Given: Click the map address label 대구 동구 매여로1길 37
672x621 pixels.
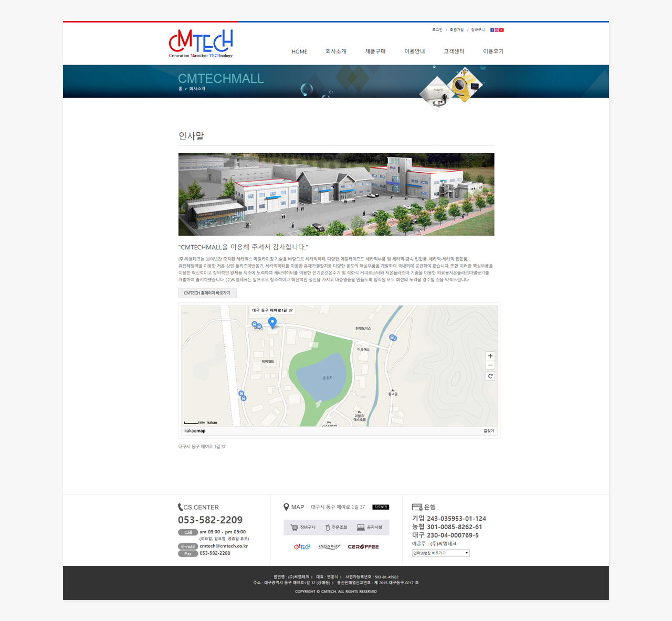Looking at the screenshot, I should [x=272, y=310].
